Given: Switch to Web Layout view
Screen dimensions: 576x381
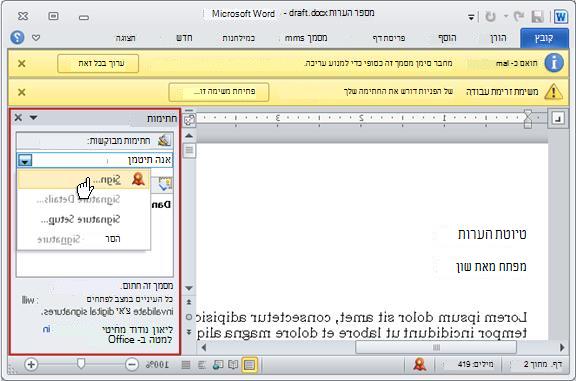Looking at the screenshot, I should [218, 364].
